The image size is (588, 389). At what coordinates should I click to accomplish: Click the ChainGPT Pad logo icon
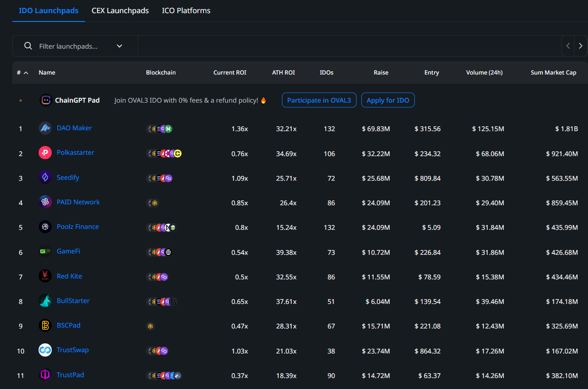[x=46, y=100]
